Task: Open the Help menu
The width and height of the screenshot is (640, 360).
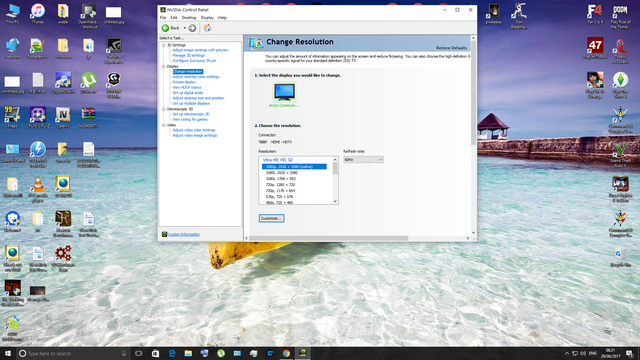Action: pyautogui.click(x=222, y=18)
